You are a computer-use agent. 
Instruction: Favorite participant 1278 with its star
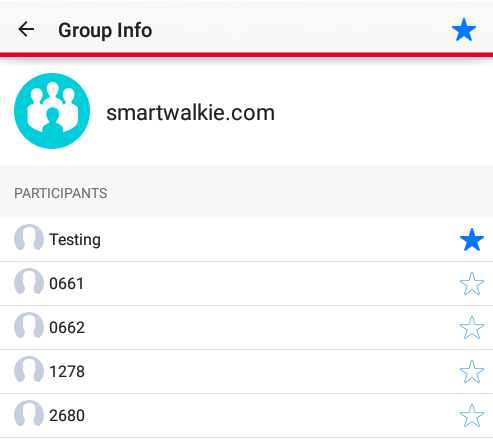tap(472, 372)
